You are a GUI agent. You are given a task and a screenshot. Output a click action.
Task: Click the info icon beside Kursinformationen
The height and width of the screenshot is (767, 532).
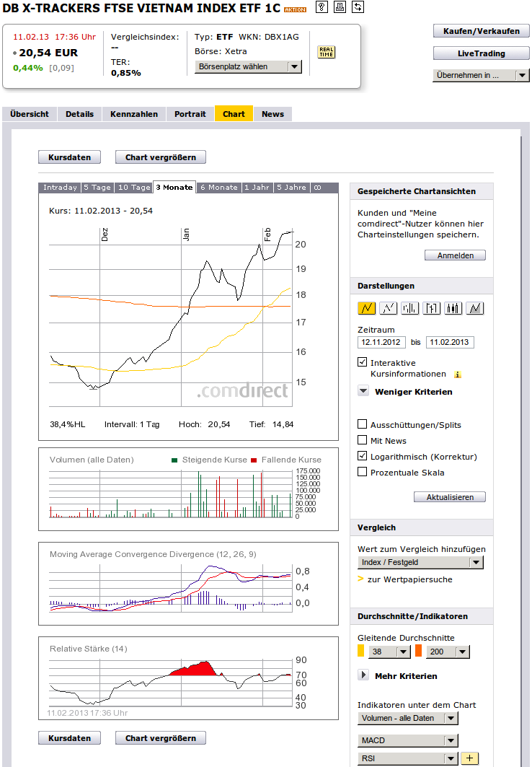tap(458, 374)
